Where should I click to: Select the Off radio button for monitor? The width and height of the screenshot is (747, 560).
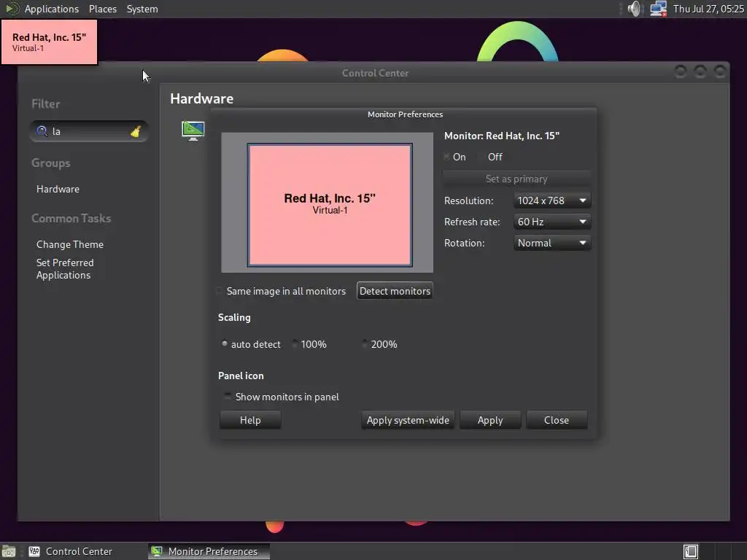click(x=481, y=157)
